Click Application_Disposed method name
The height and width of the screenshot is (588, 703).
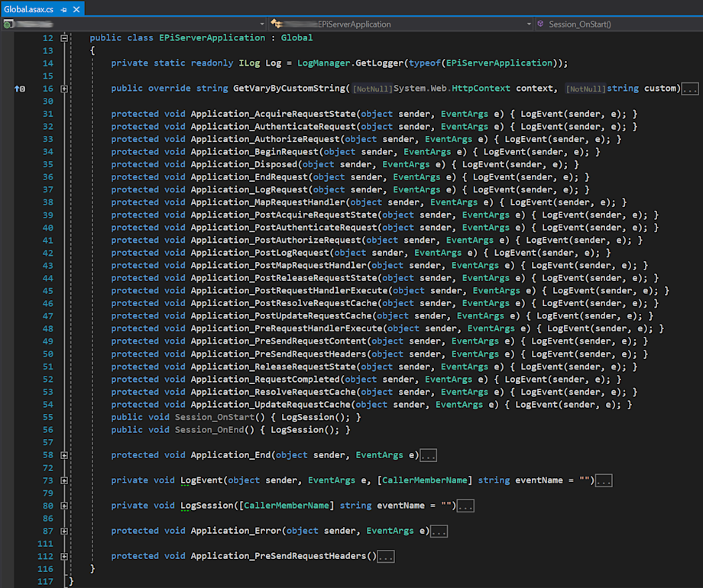click(x=244, y=164)
